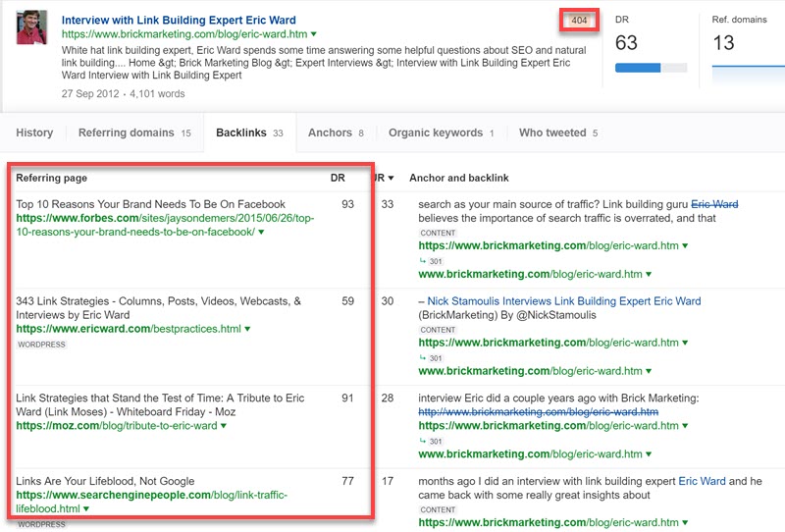Switch to the Organic keywords tab
The height and width of the screenshot is (532, 785).
click(x=441, y=133)
